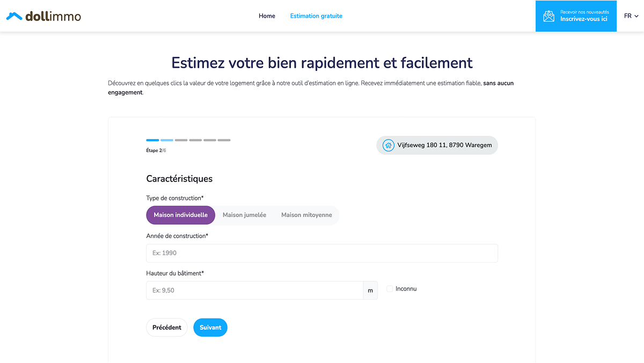Click the 'm' unit indicator next to height field

[x=370, y=290]
